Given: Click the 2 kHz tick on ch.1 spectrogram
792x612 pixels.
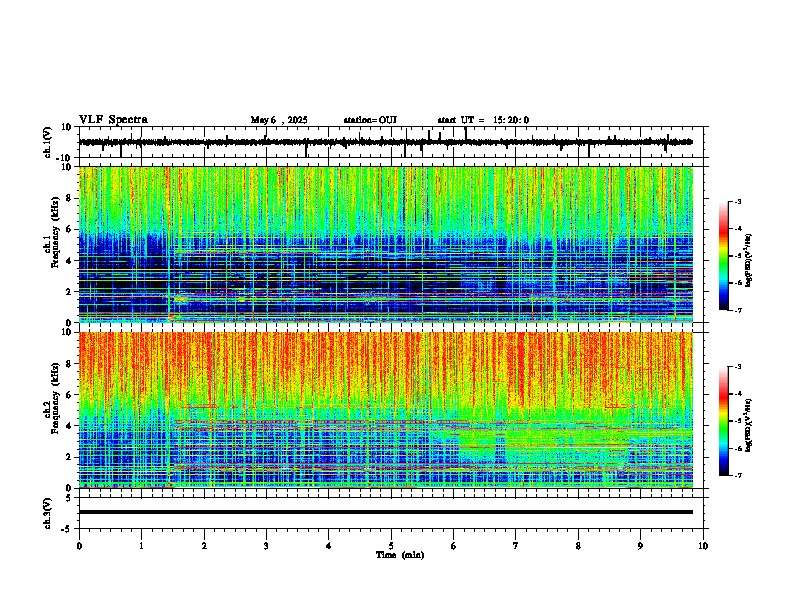Looking at the screenshot, I should (x=69, y=291).
